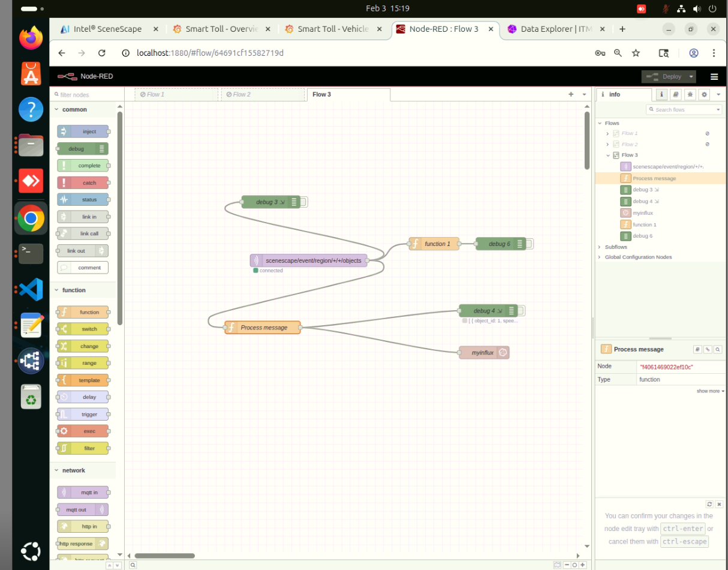
Task: Open the help sidebar (book icon)
Action: point(676,94)
